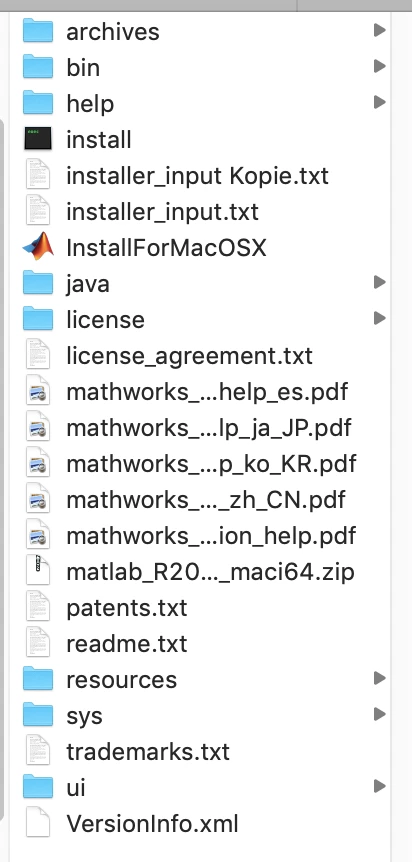The width and height of the screenshot is (412, 862).
Task: Click the VersionInfo.xml blank document icon
Action: click(38, 823)
